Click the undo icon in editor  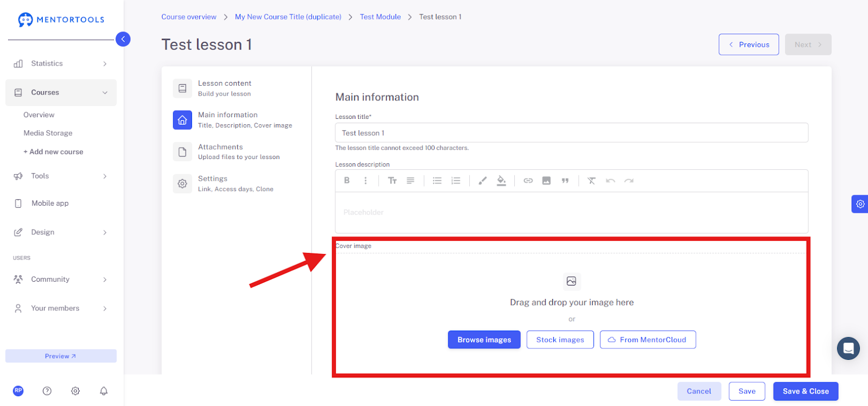click(610, 181)
